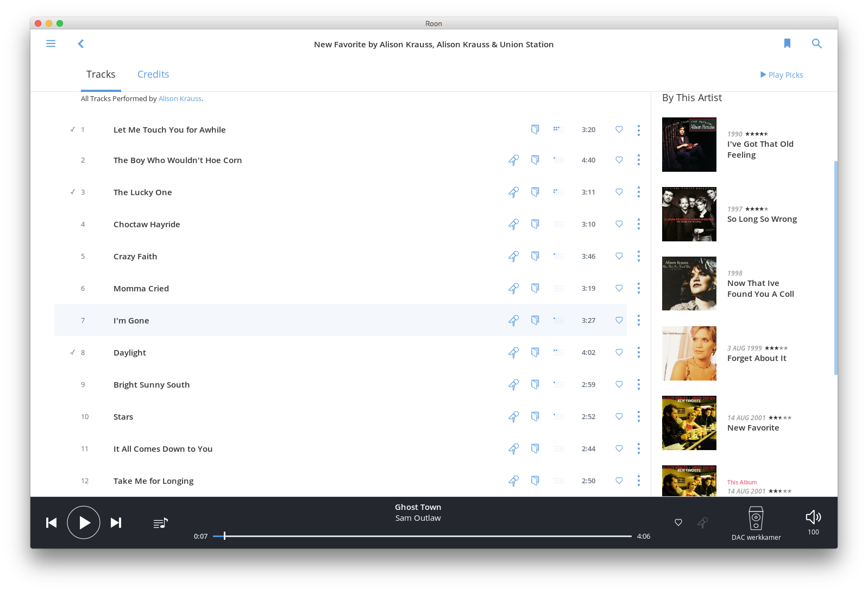Favorite the now-playing song Ghost Town
Screen dimensions: 868x592
[x=678, y=522]
